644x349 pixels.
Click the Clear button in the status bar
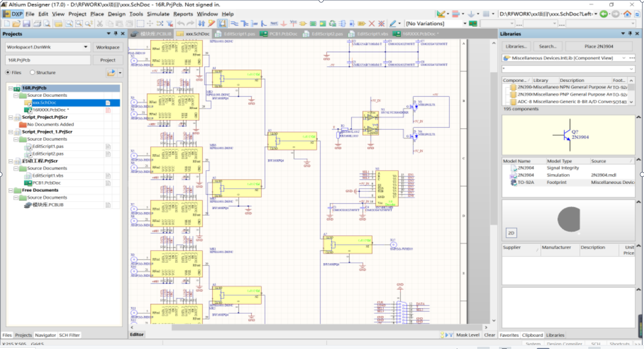[x=490, y=335]
